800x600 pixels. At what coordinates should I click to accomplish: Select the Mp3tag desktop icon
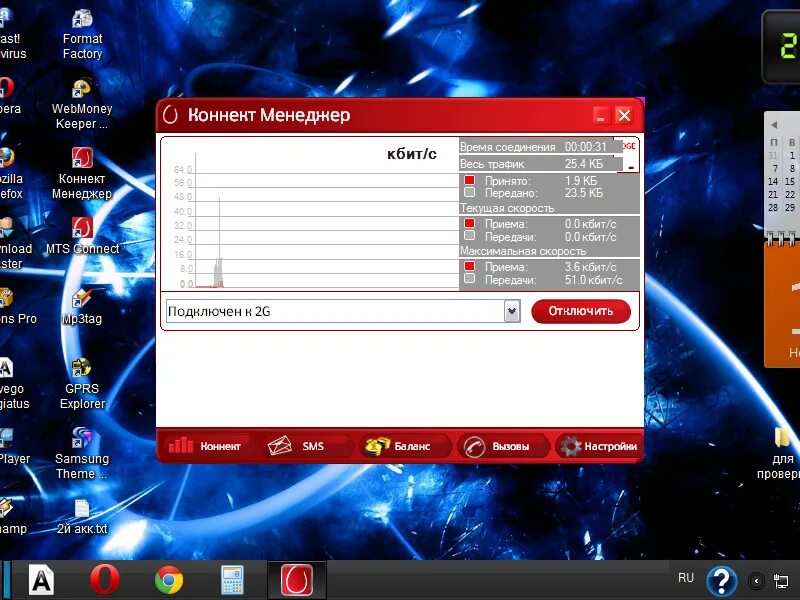(82, 307)
